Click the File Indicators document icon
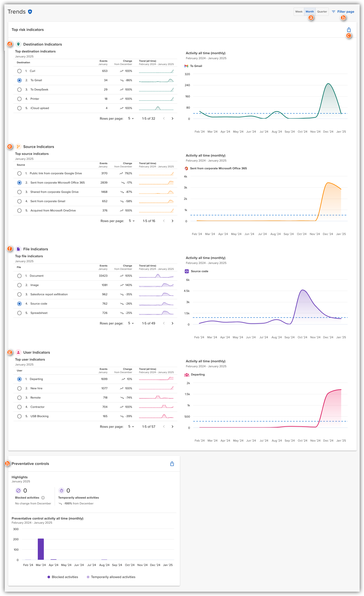364x596 pixels. [19, 249]
